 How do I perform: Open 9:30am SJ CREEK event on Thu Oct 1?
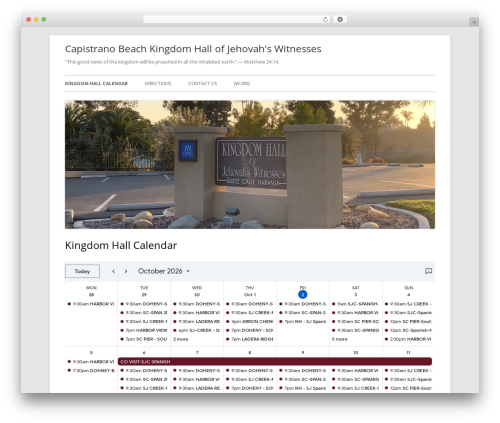coord(250,313)
